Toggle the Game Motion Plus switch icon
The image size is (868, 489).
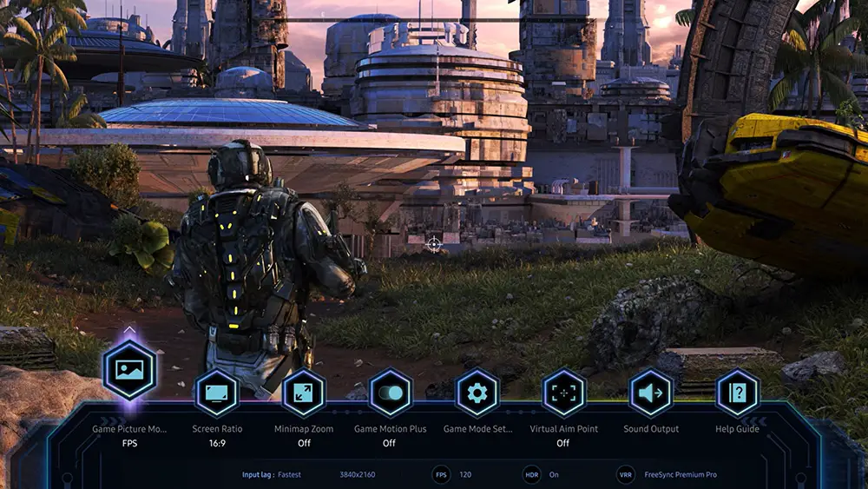coord(391,393)
